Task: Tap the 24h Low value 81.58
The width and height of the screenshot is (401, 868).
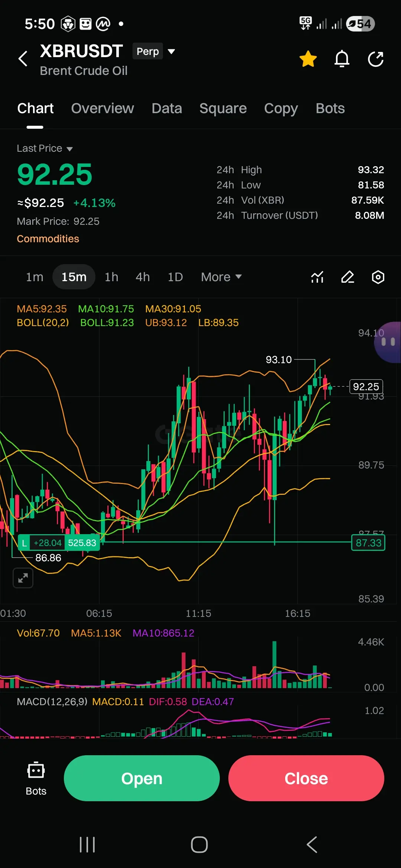Action: click(371, 185)
